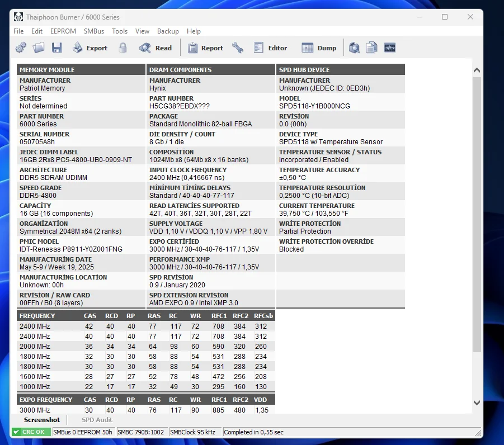Click the magnifier chip search icon

coord(354,48)
